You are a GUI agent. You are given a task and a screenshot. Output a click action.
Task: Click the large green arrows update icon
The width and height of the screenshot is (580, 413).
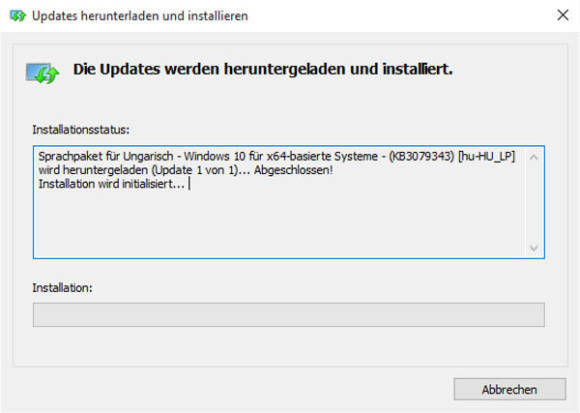[x=43, y=73]
